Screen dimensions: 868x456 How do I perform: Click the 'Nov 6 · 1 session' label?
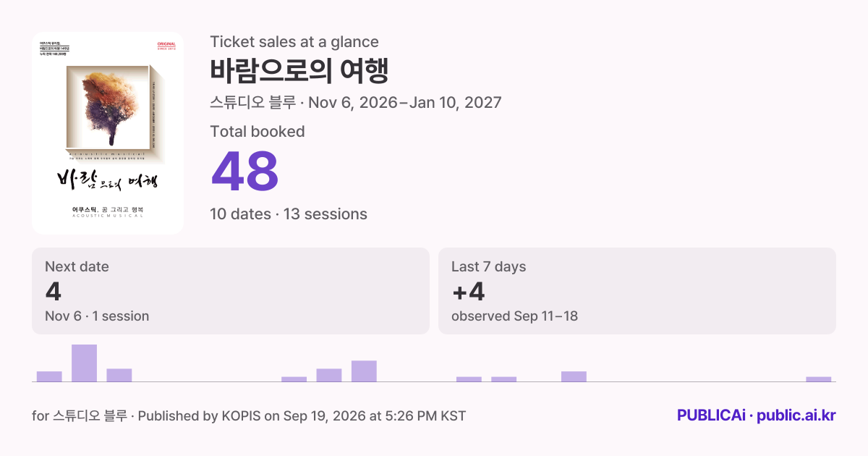[x=97, y=316]
